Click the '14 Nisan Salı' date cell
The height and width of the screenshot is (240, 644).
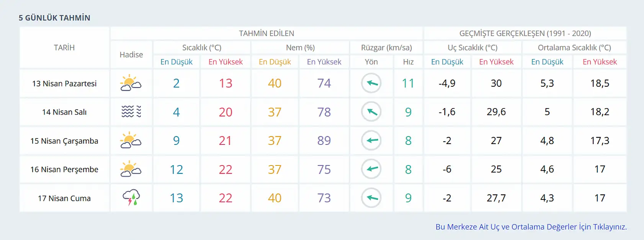click(x=64, y=112)
